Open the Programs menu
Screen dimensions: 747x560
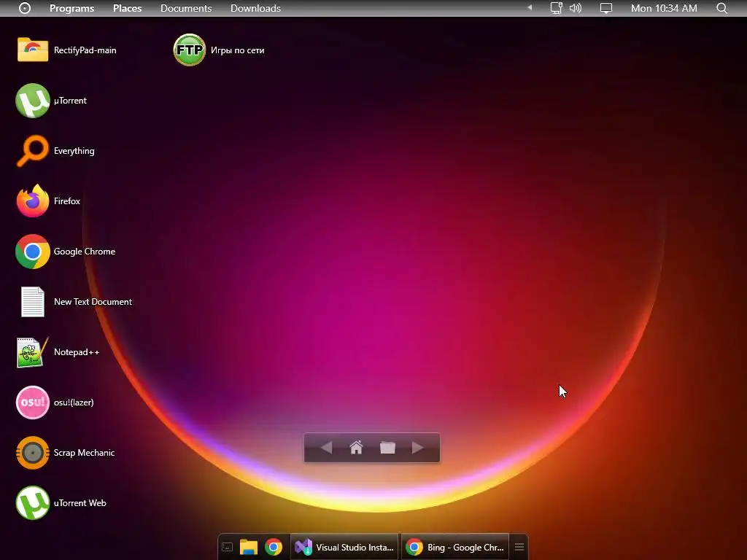72,8
